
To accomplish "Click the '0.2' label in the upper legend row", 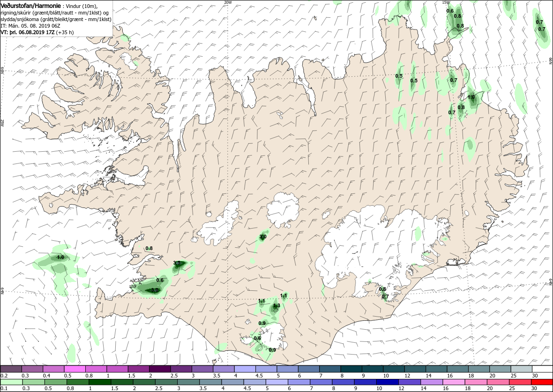I will 4,376.
